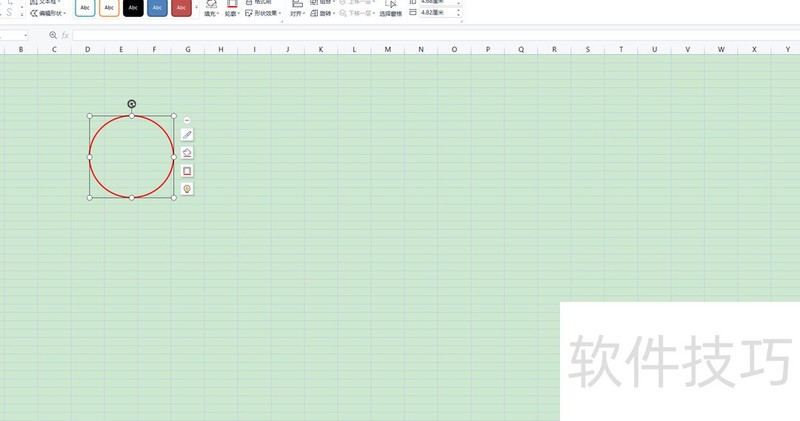800x421 pixels.
Task: Click the pencil shape style quick icon
Action: [187, 135]
